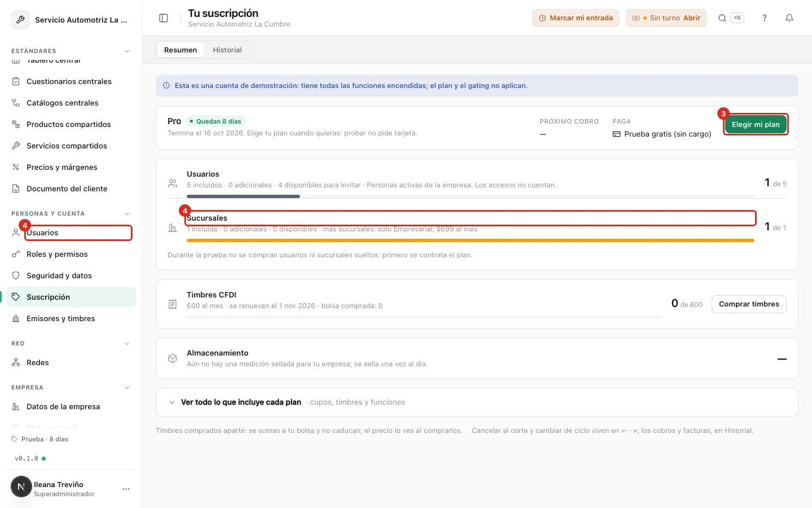Open notifications bell icon

tap(789, 18)
